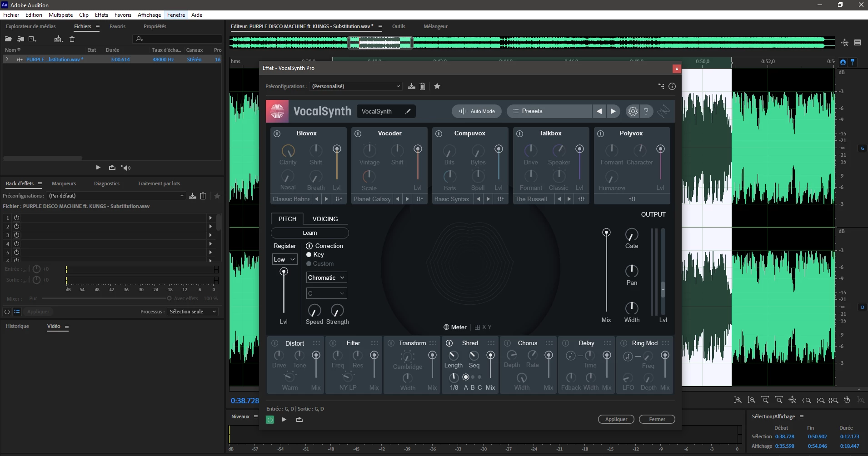Switch to the Mélangeur tab
868x456 pixels.
(435, 26)
